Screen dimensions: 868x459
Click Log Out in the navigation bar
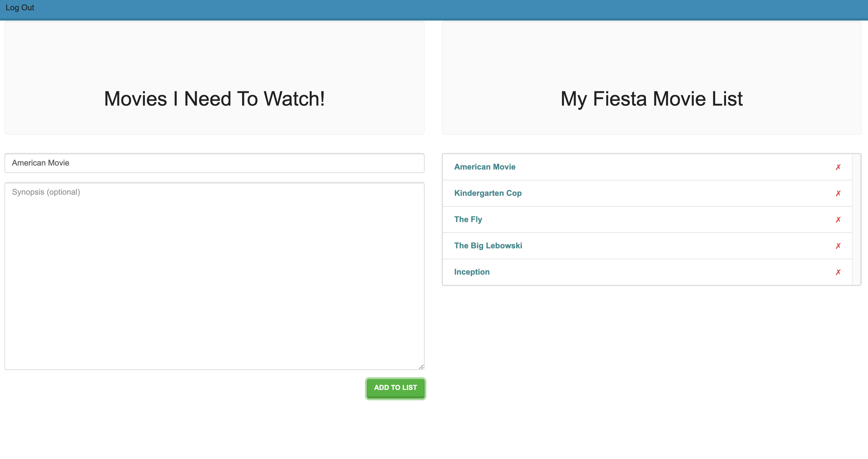pyautogui.click(x=19, y=7)
